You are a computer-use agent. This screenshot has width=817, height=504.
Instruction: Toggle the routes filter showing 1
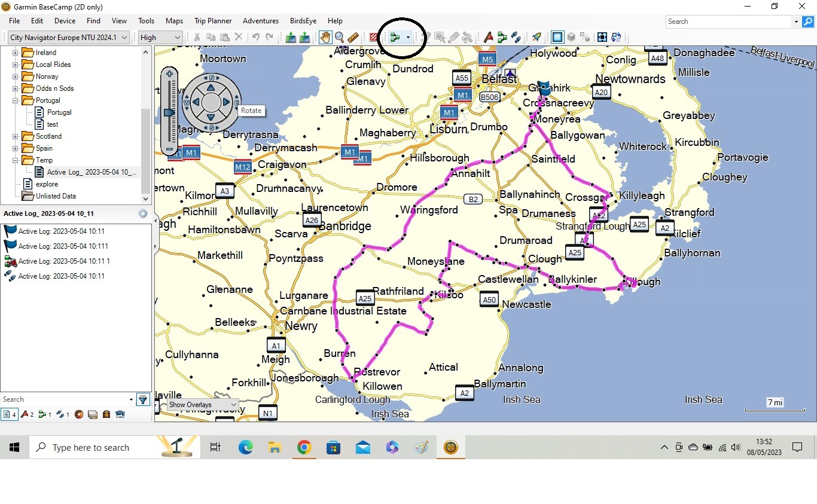(x=45, y=414)
